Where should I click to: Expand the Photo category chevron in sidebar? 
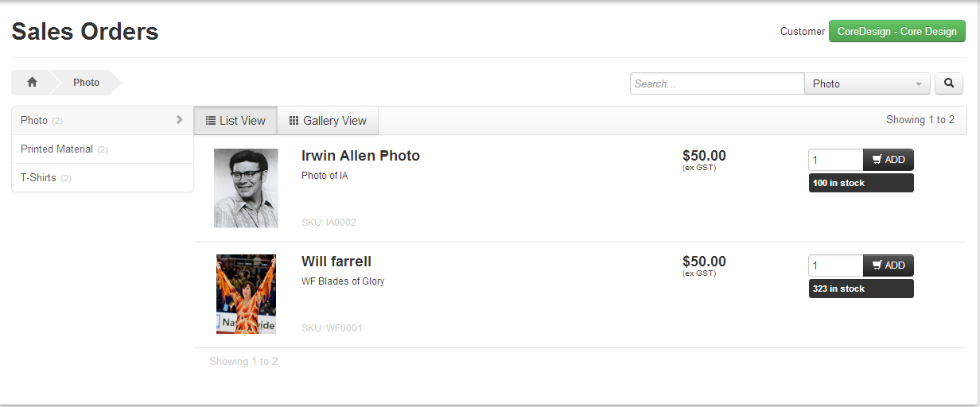pyautogui.click(x=179, y=120)
